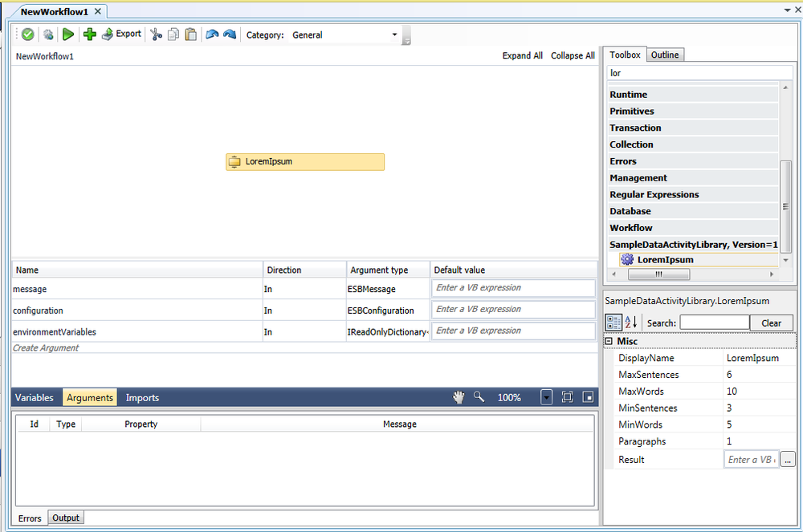Click the MinWords value 5

(x=759, y=424)
